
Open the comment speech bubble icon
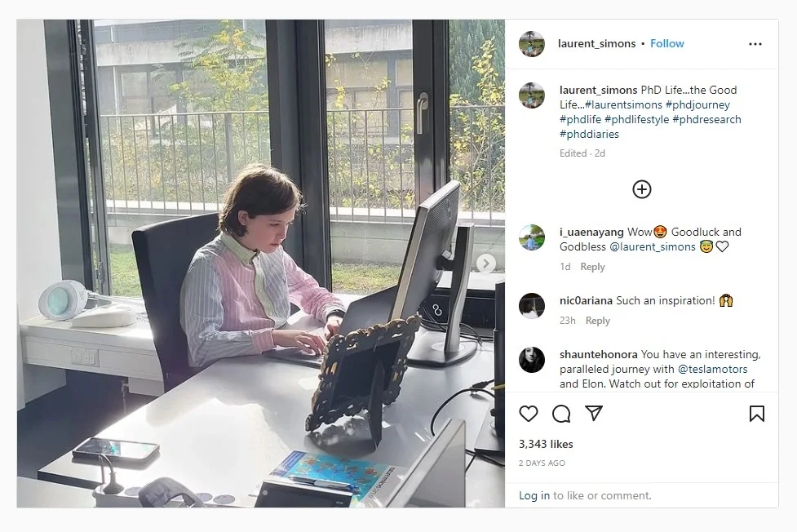click(x=561, y=414)
